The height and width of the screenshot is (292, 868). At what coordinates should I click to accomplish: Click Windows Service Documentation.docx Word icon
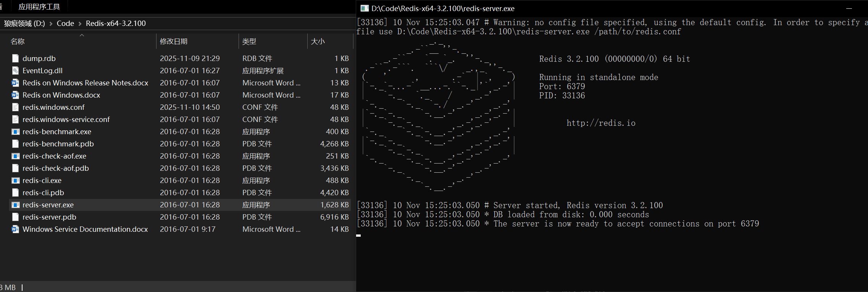[15, 229]
